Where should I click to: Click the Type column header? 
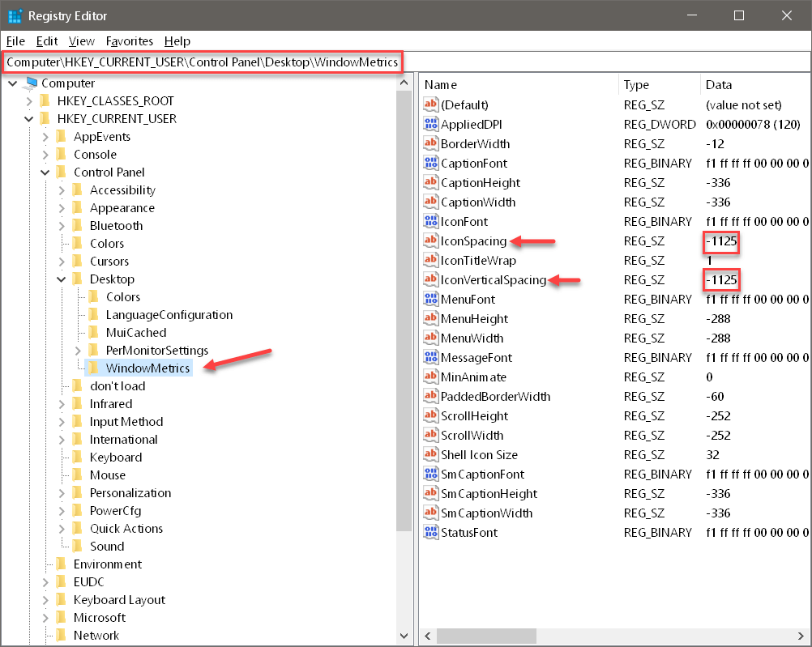(659, 84)
